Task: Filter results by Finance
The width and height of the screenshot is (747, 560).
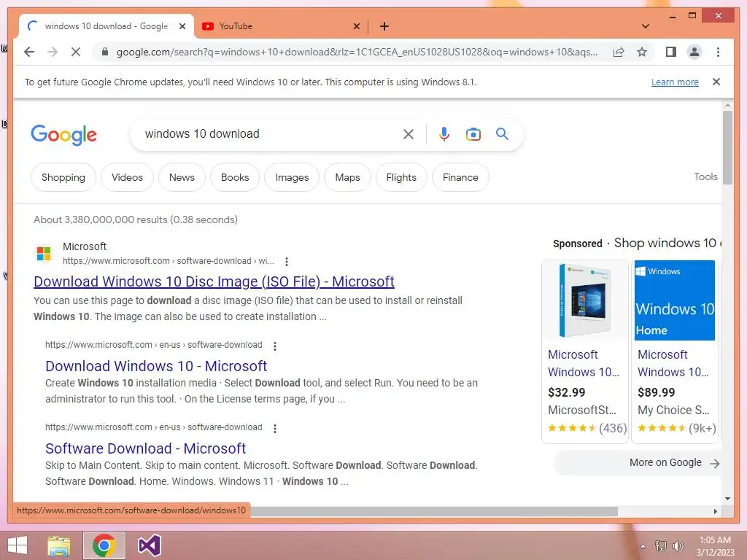Action: pos(460,177)
